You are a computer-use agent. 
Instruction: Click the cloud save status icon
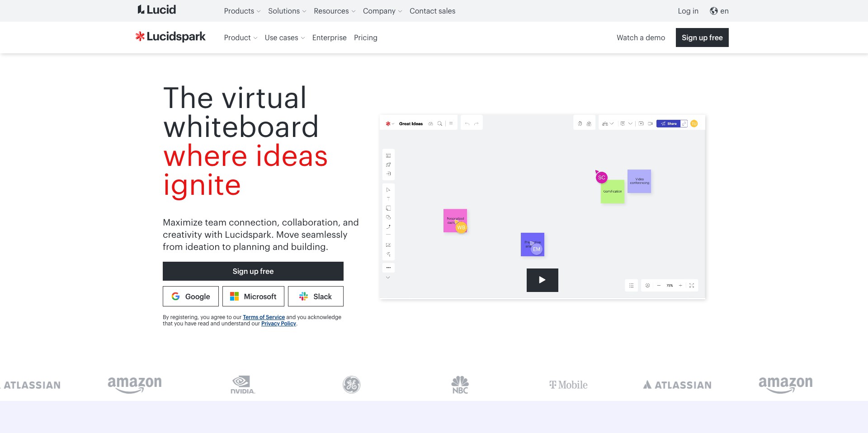[x=431, y=123]
